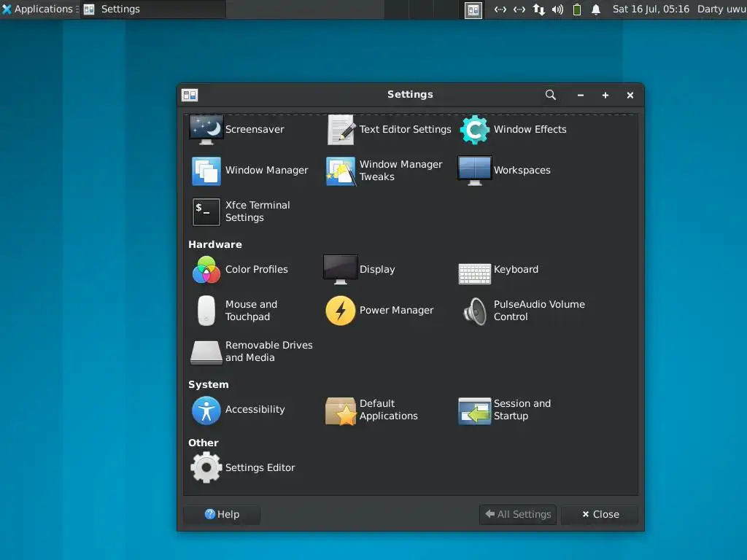747x560 pixels.
Task: Open Xfce Terminal Settings icon
Action: 206,212
